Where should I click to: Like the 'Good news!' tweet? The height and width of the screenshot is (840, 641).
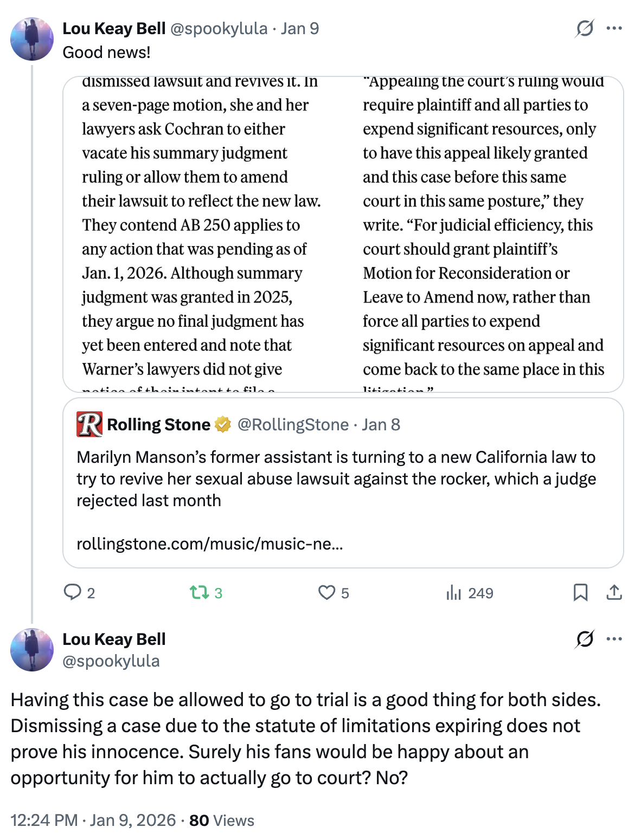point(326,592)
